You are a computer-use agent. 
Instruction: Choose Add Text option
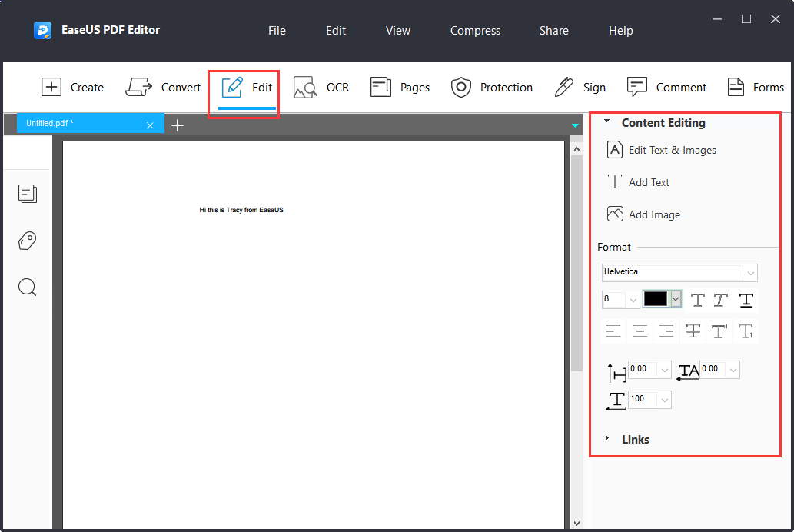pyautogui.click(x=638, y=182)
